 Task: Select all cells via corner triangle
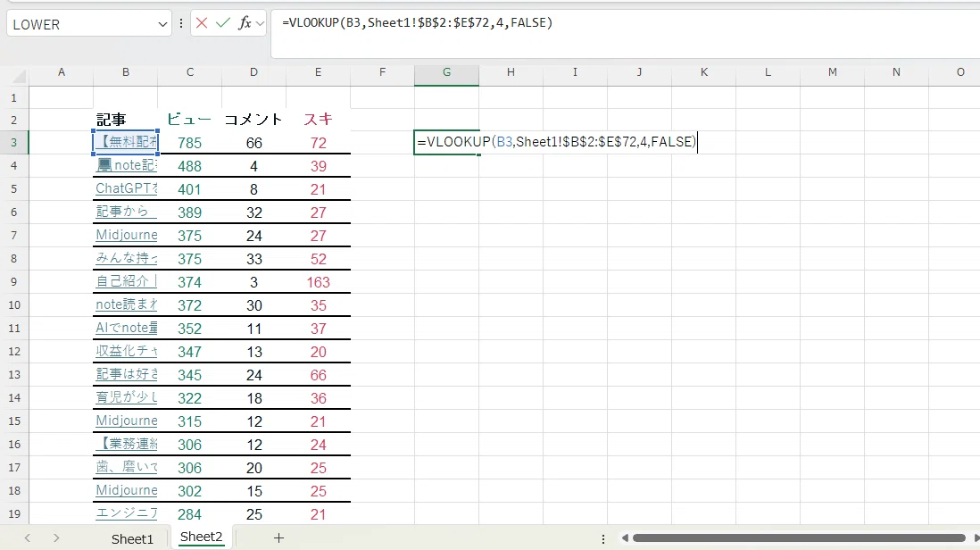19,76
